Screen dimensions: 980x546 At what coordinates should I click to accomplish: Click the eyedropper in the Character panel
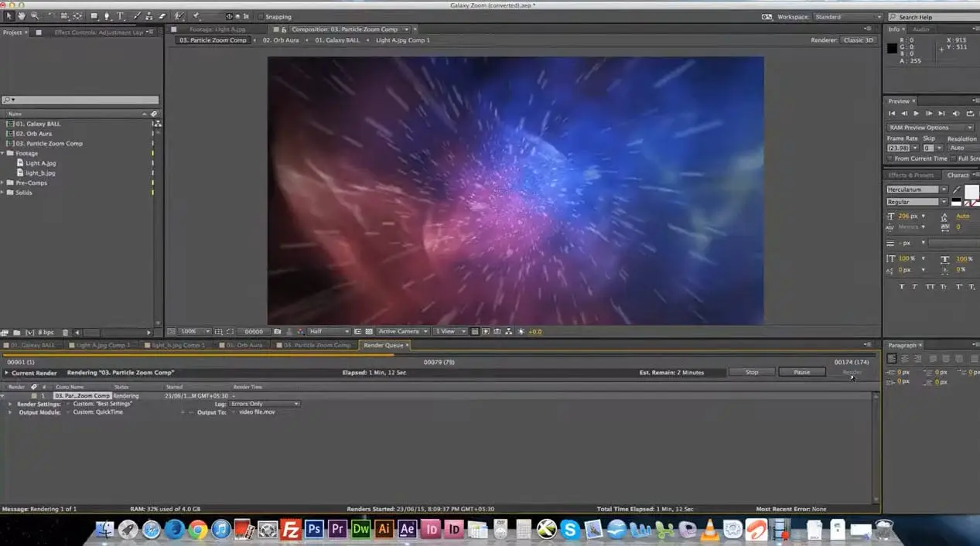957,189
